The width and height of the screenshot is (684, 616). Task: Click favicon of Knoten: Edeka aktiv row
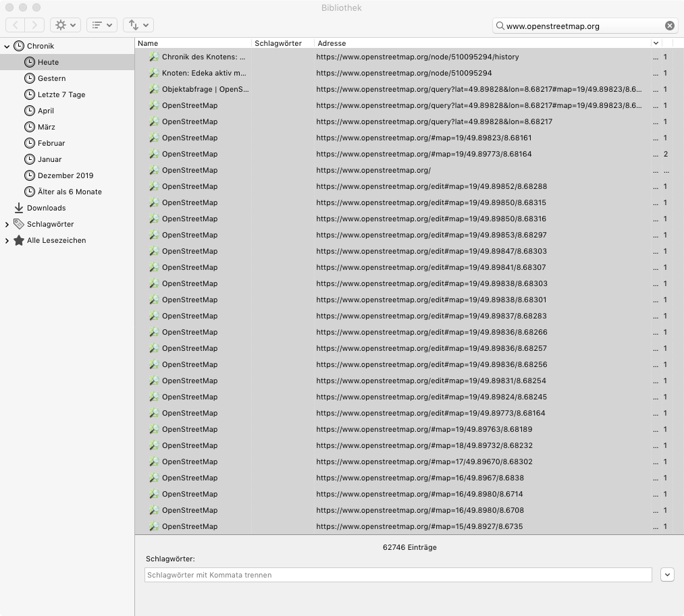pyautogui.click(x=153, y=73)
